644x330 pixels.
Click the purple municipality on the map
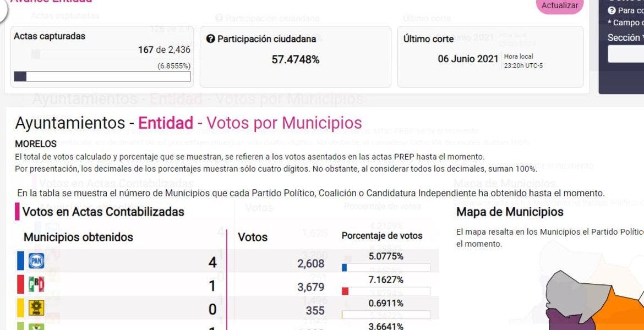coord(567,321)
